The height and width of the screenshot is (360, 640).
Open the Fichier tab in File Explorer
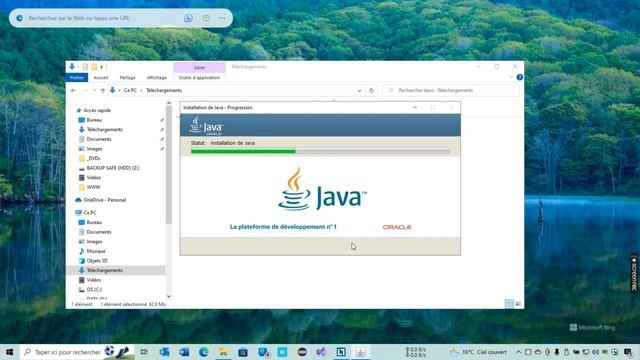pos(77,78)
